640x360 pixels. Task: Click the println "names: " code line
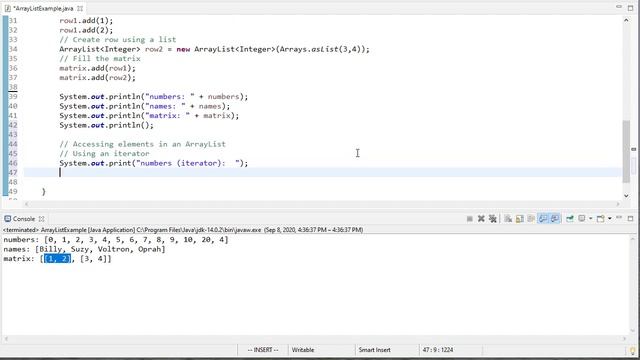click(x=144, y=106)
